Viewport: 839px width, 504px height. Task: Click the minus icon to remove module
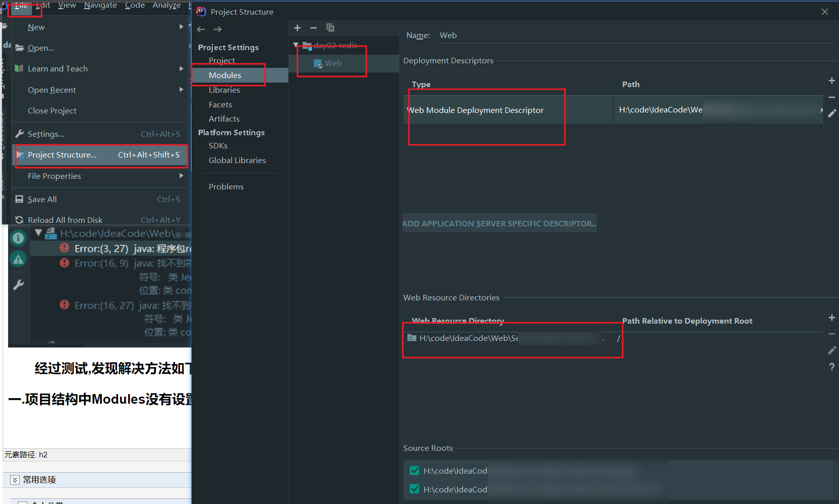tap(314, 28)
